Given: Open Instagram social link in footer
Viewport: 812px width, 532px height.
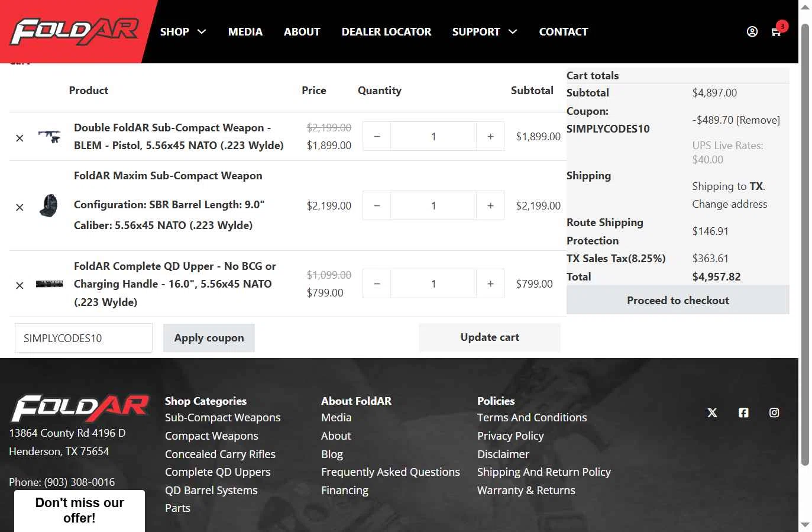Looking at the screenshot, I should pos(774,412).
